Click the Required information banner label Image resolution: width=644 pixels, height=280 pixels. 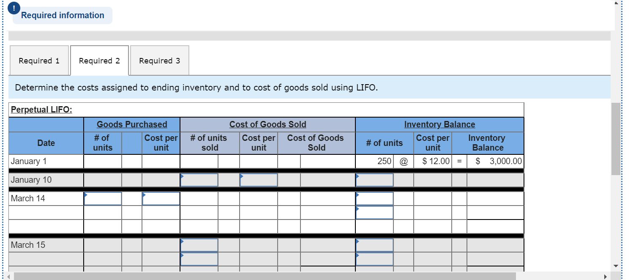pos(62,15)
